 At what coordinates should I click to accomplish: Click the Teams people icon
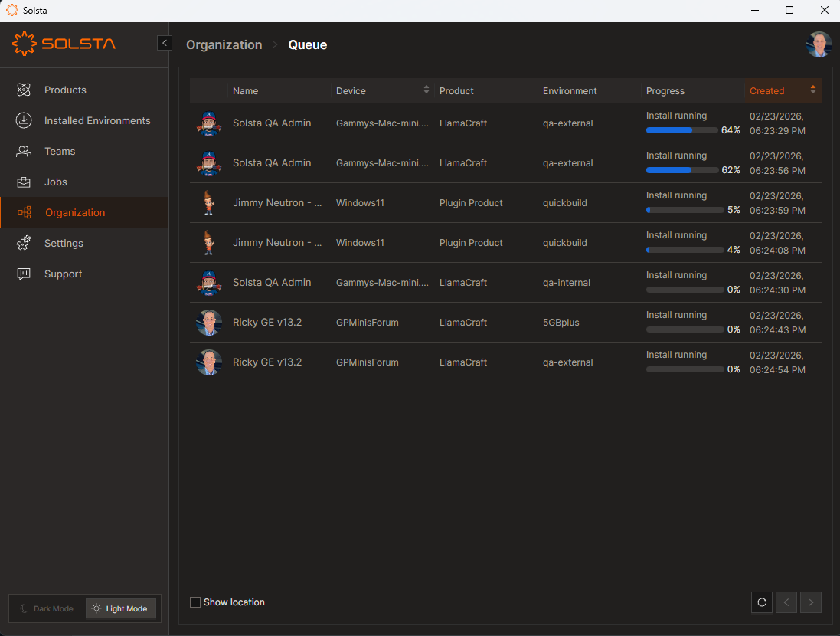coord(24,151)
